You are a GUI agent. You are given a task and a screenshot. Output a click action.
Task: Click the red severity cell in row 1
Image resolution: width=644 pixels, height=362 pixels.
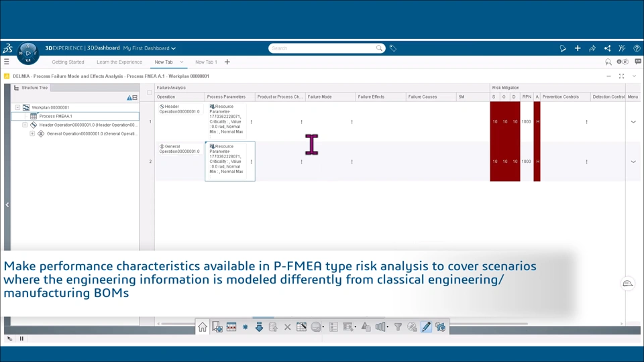click(495, 121)
